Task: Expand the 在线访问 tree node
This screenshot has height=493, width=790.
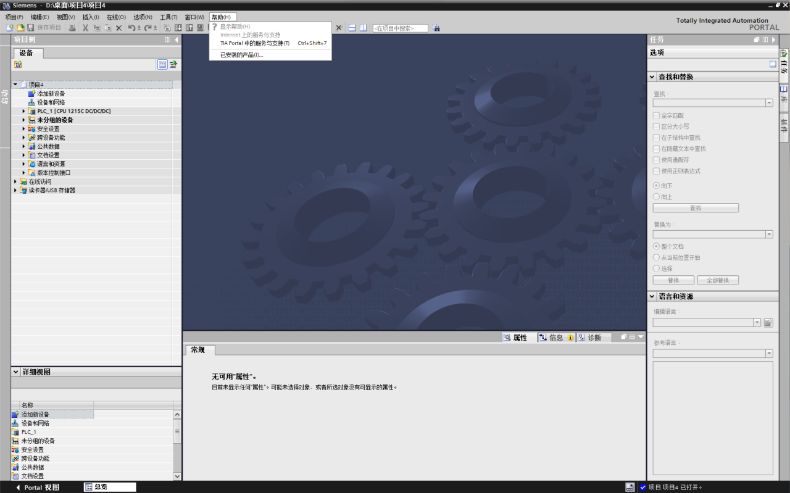Action: [x=15, y=181]
